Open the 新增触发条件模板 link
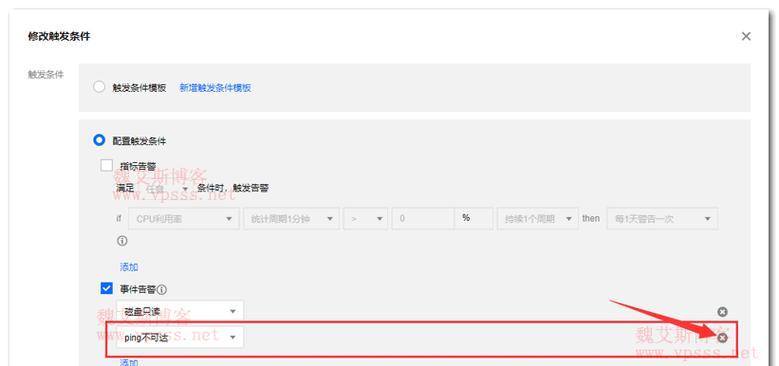This screenshot has width=779, height=366. point(215,88)
